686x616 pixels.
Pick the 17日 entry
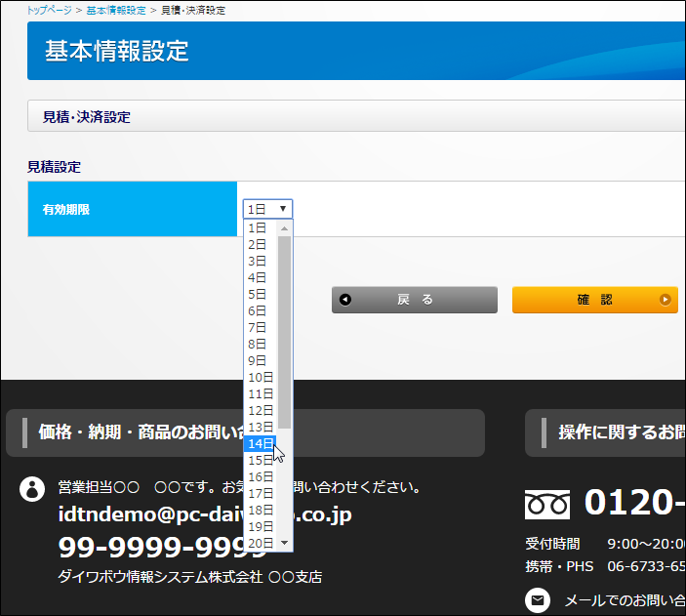click(260, 493)
